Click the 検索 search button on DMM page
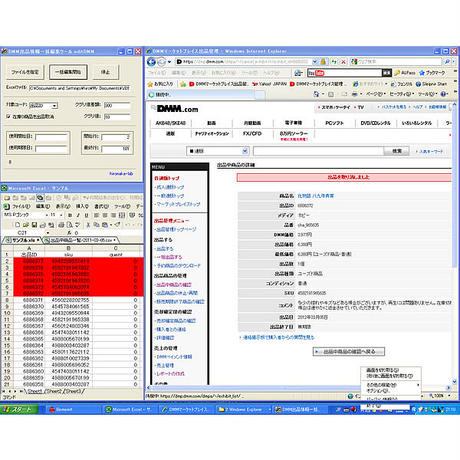This screenshot has width=460, height=460. [397, 151]
